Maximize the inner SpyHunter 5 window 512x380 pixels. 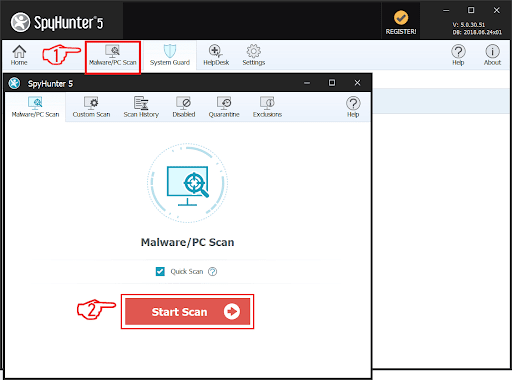[x=332, y=83]
